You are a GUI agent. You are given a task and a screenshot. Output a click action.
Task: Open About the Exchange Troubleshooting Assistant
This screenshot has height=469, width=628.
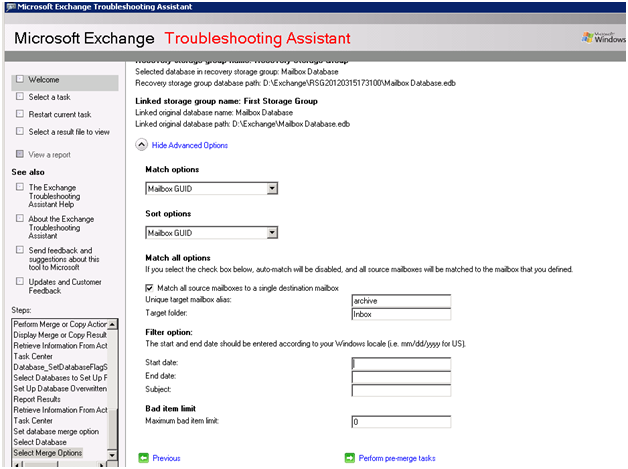(61, 227)
